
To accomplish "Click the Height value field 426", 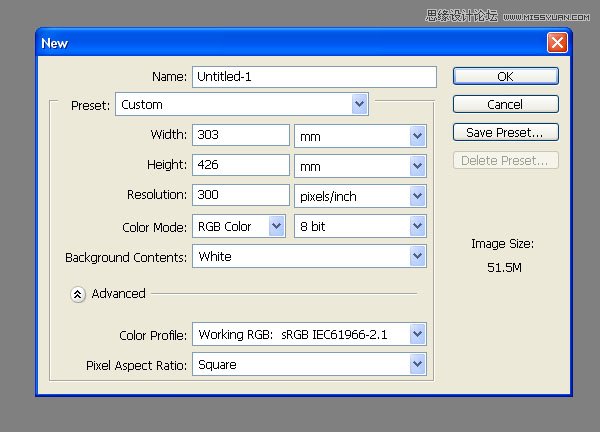I will pyautogui.click(x=241, y=165).
